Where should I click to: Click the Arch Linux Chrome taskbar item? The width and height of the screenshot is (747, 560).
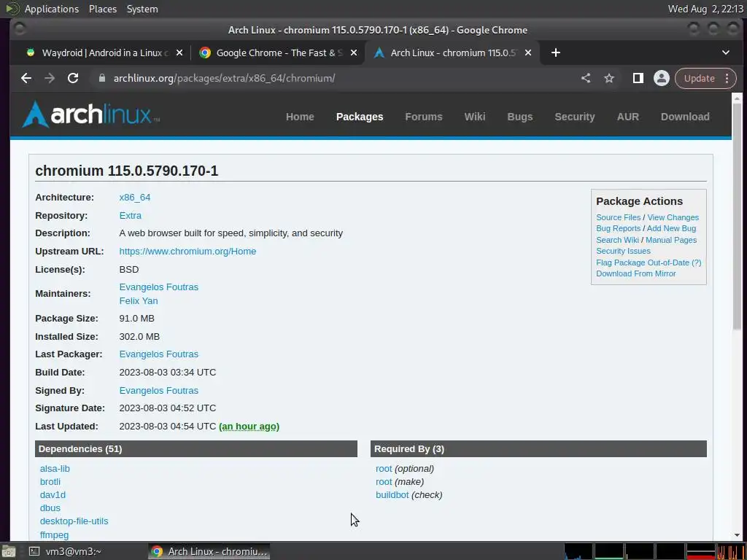(209, 551)
